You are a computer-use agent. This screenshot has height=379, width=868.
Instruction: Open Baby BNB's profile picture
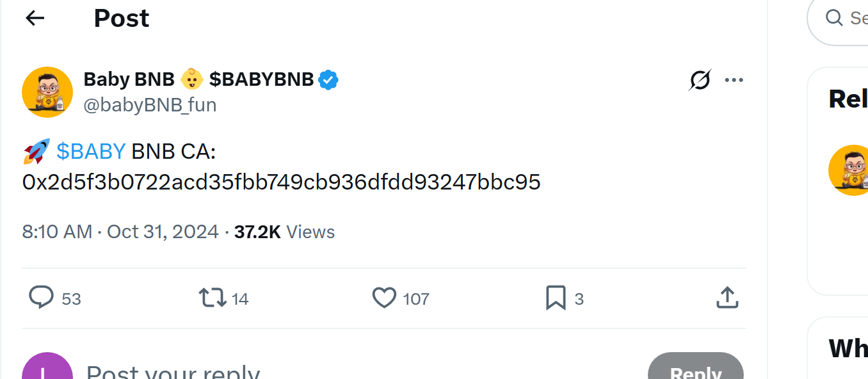(47, 92)
